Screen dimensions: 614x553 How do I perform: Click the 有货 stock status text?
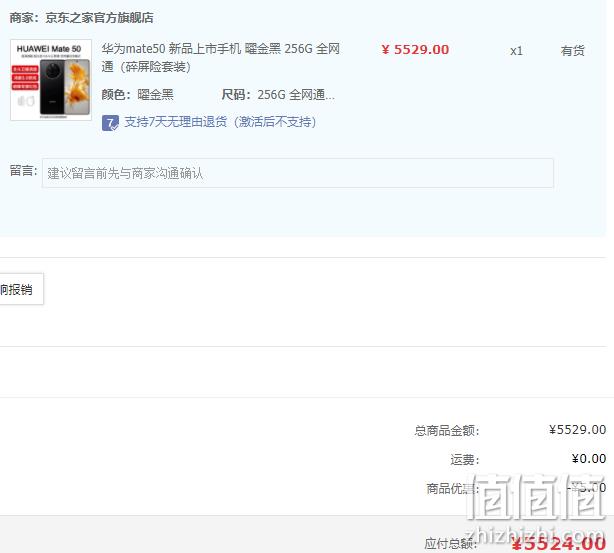[572, 51]
